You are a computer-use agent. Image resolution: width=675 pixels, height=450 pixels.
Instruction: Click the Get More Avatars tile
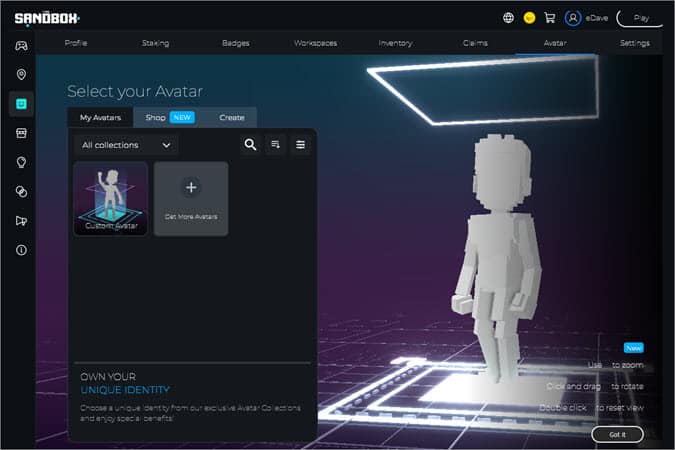[191, 199]
